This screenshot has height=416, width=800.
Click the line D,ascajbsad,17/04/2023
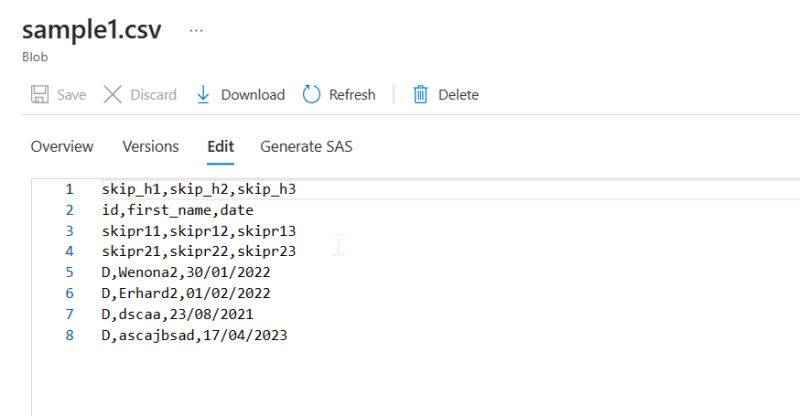point(194,335)
